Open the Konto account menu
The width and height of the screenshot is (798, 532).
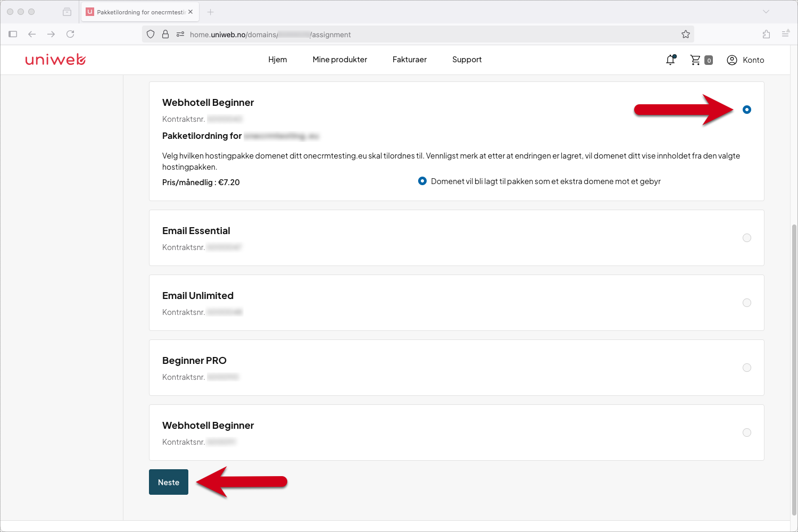pyautogui.click(x=745, y=60)
